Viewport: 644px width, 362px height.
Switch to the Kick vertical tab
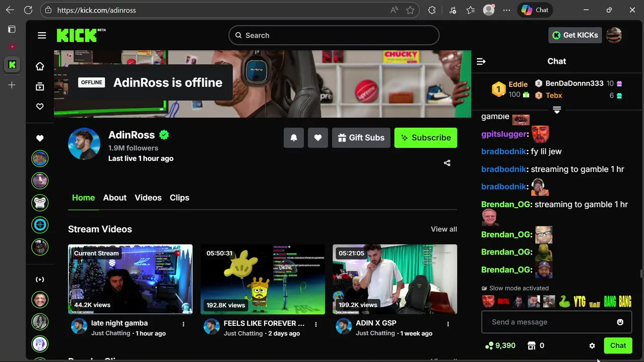tap(12, 64)
